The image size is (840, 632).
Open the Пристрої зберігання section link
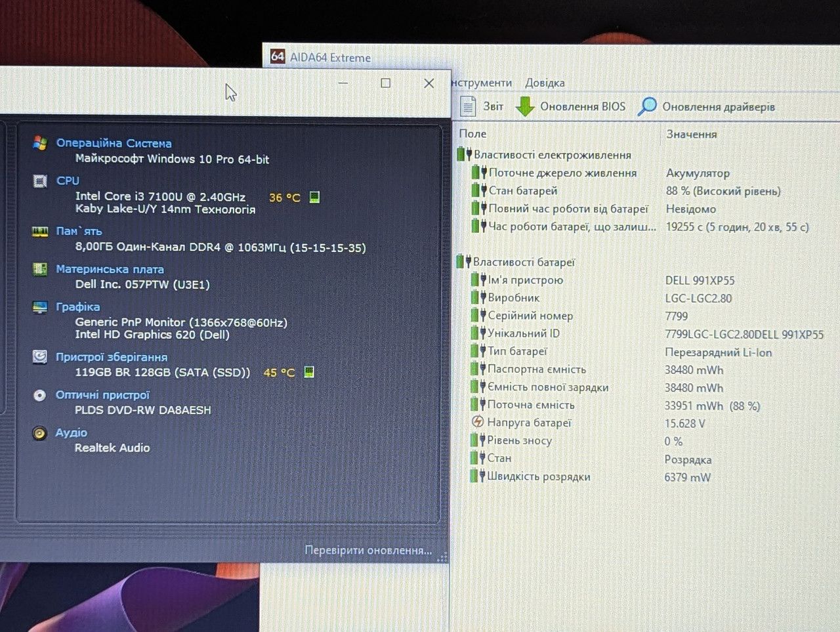click(112, 357)
